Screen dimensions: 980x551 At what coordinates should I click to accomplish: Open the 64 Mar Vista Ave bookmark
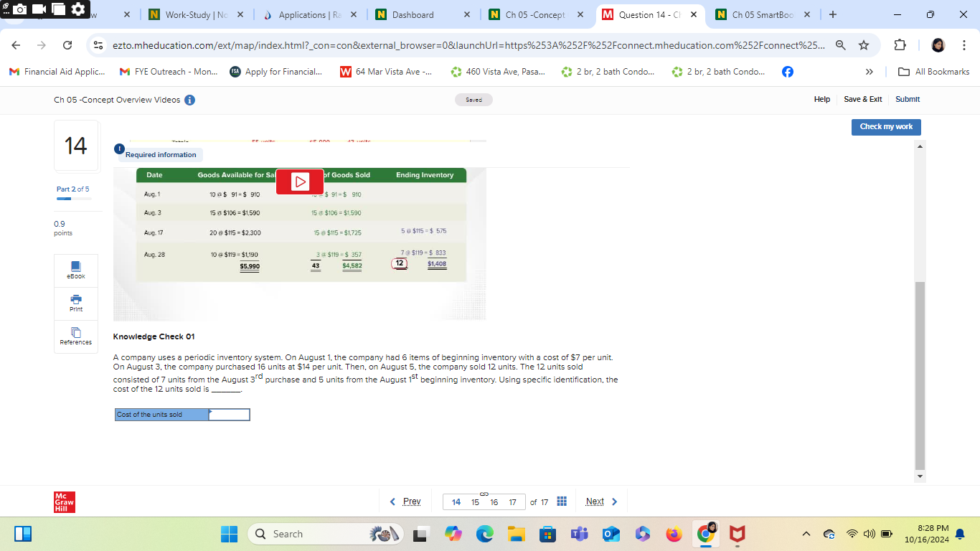[x=386, y=72]
